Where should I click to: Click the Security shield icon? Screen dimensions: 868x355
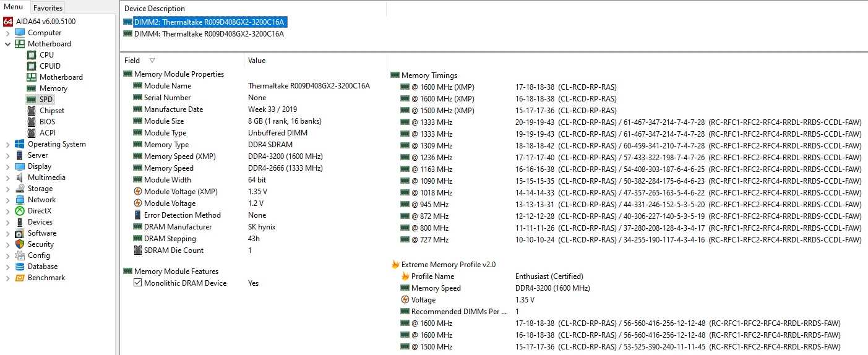click(20, 244)
